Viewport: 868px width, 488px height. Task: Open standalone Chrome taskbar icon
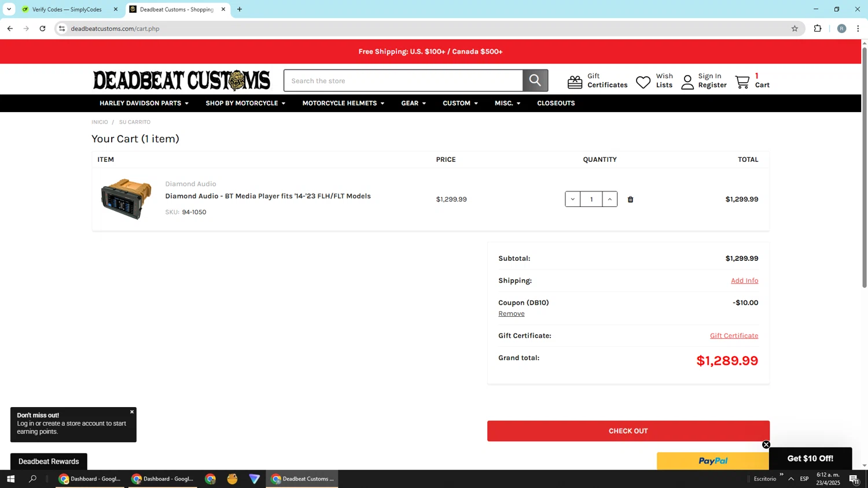210,479
